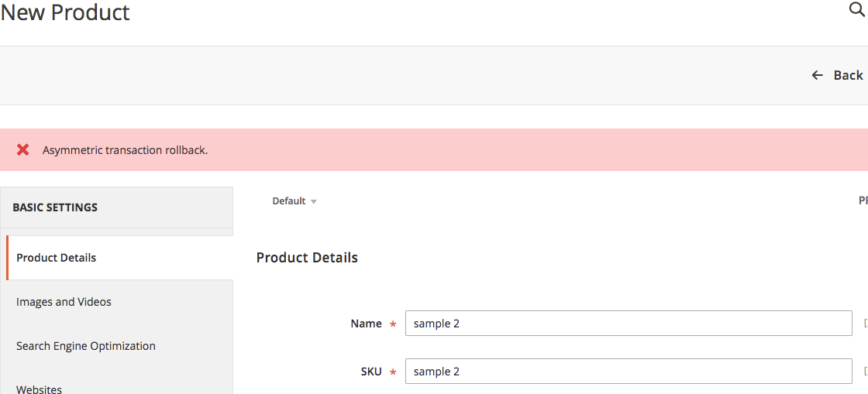Click the small arrow next to Default
Viewport: 868px width, 394px height.
313,202
